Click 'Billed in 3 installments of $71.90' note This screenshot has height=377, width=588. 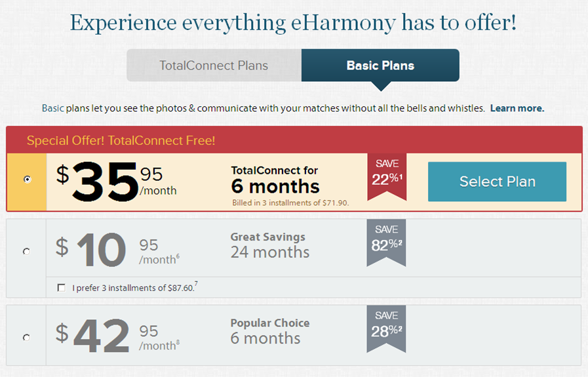[290, 203]
